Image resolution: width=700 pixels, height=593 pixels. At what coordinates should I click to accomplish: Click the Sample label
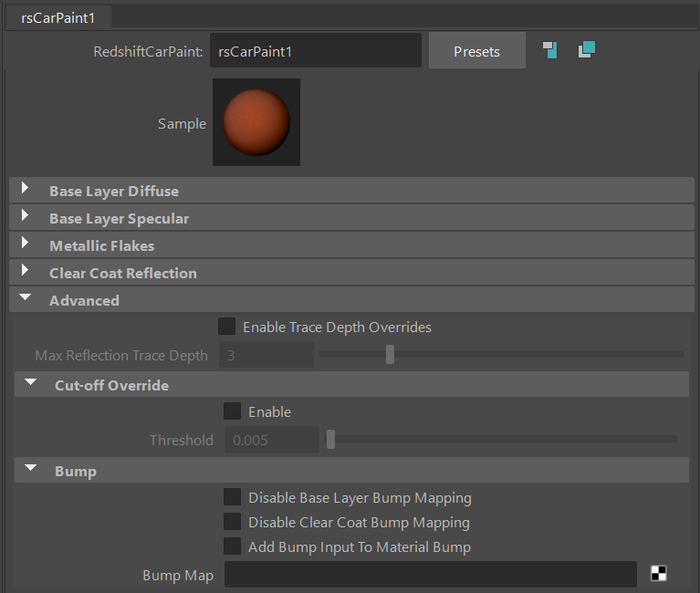click(182, 123)
